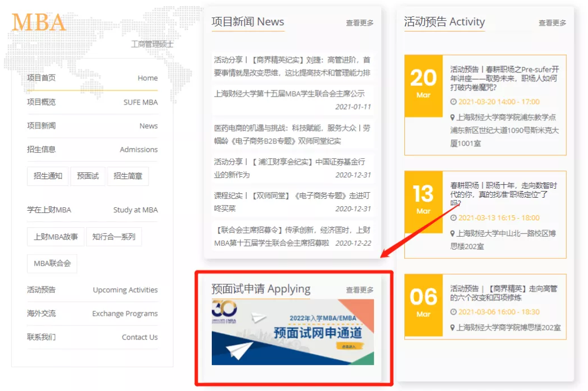The height and width of the screenshot is (391, 588).
Task: Click the 预面试 button
Action: (88, 176)
